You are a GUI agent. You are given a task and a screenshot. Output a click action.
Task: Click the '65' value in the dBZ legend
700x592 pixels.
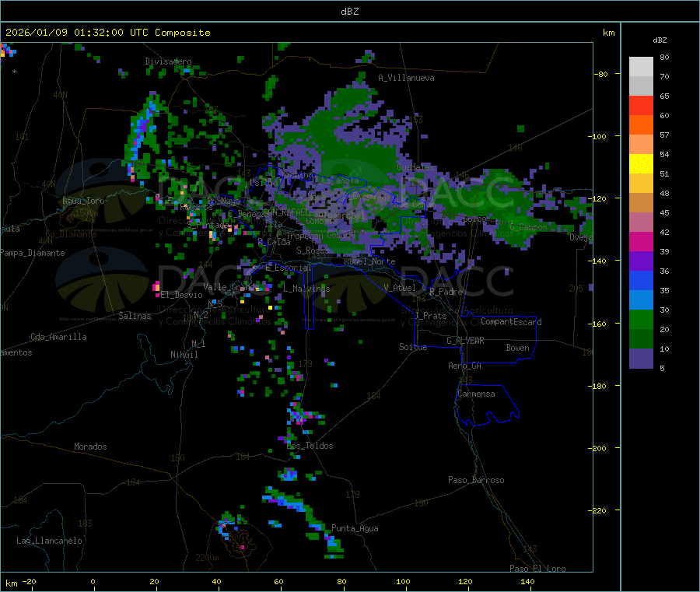(664, 96)
